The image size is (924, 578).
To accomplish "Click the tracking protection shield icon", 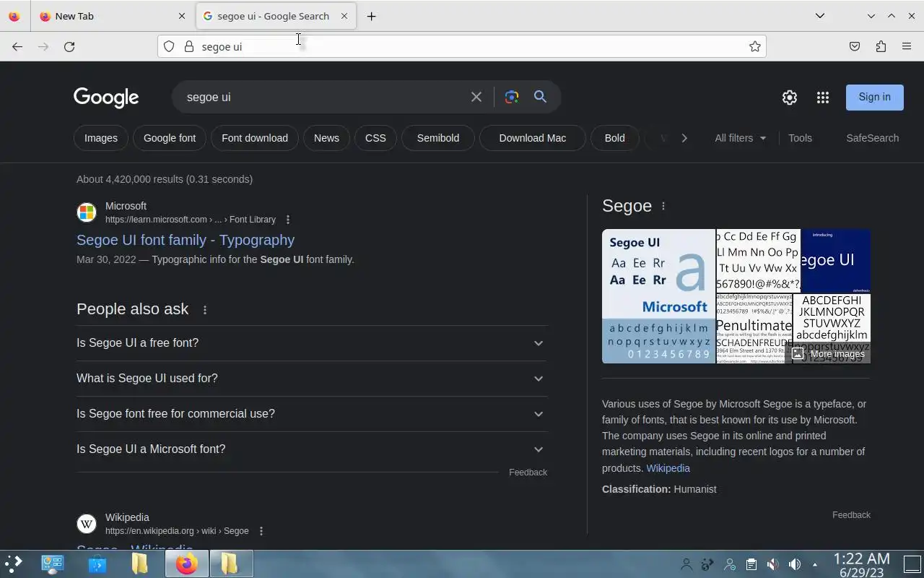I will (169, 46).
